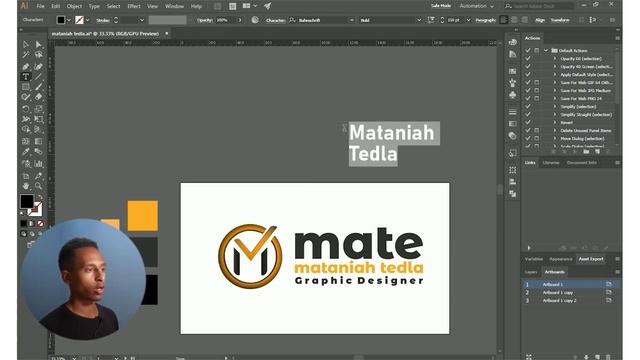The height and width of the screenshot is (360, 640).
Task: Expand the Opacity 60 (selection) action
Action: point(555,59)
